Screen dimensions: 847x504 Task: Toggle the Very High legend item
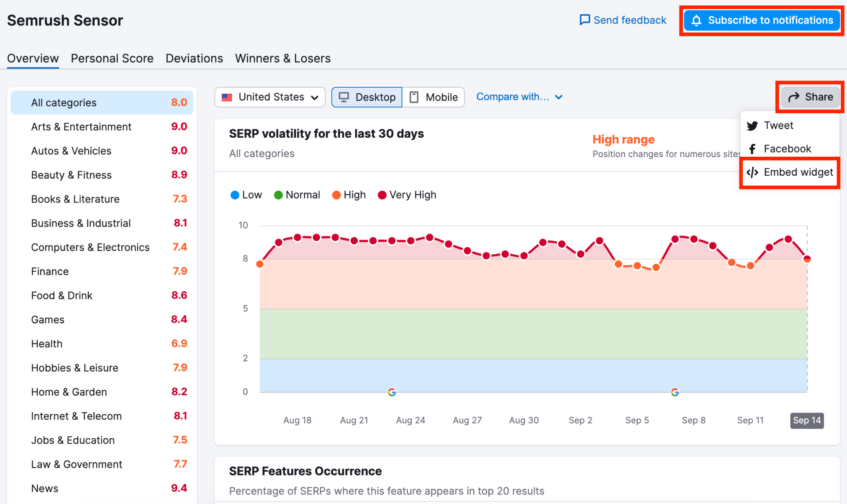[407, 194]
